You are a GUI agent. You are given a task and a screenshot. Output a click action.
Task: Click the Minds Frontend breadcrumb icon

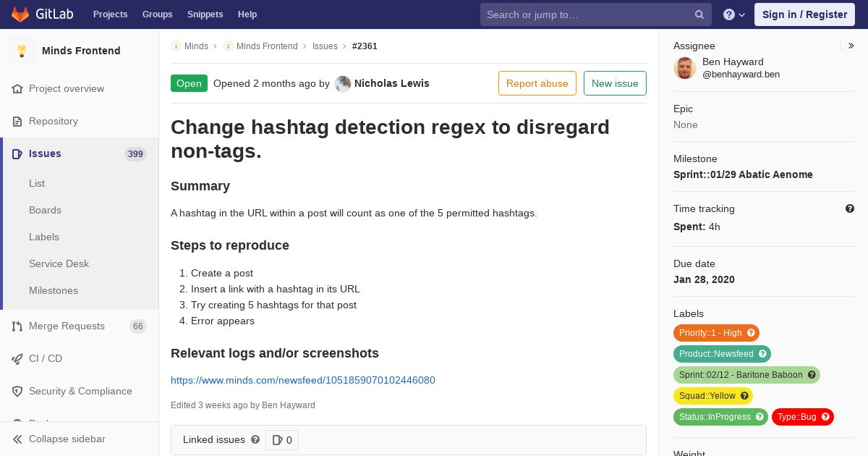(x=228, y=46)
